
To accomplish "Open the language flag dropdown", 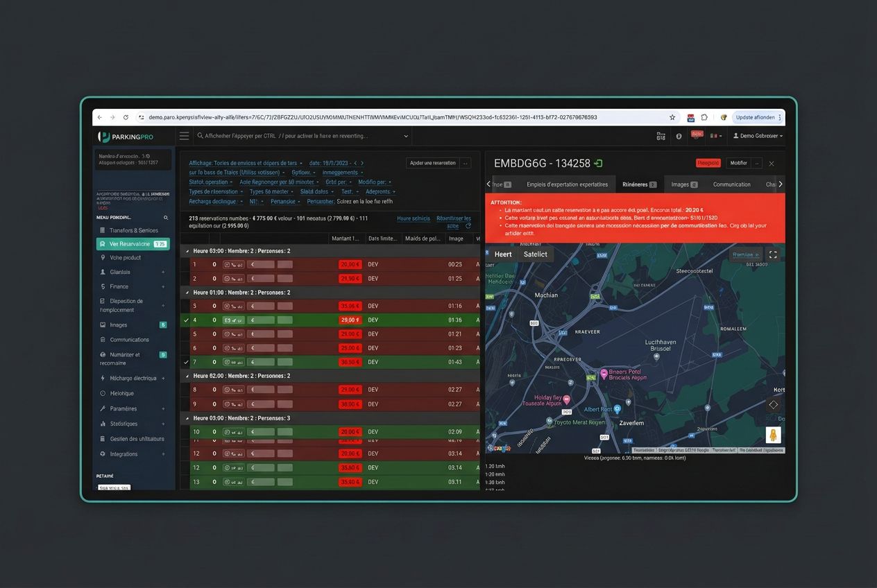I will pos(715,136).
